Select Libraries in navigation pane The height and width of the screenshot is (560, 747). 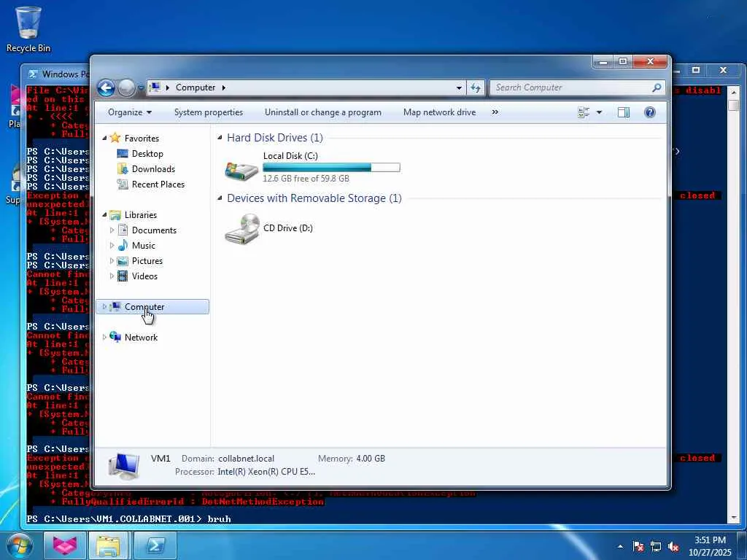coord(141,215)
